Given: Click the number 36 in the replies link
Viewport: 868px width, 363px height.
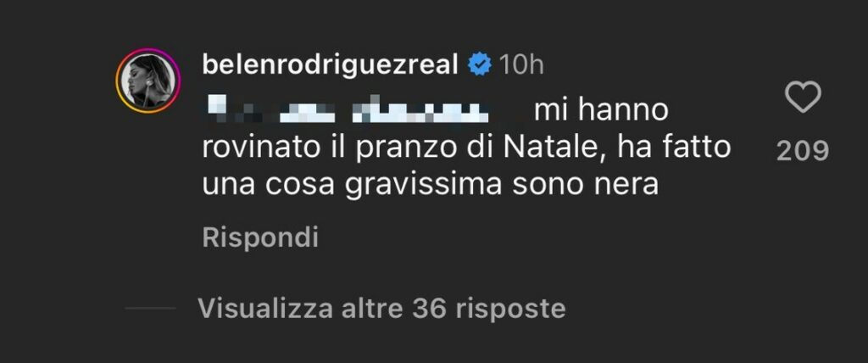Looking at the screenshot, I should tap(429, 308).
